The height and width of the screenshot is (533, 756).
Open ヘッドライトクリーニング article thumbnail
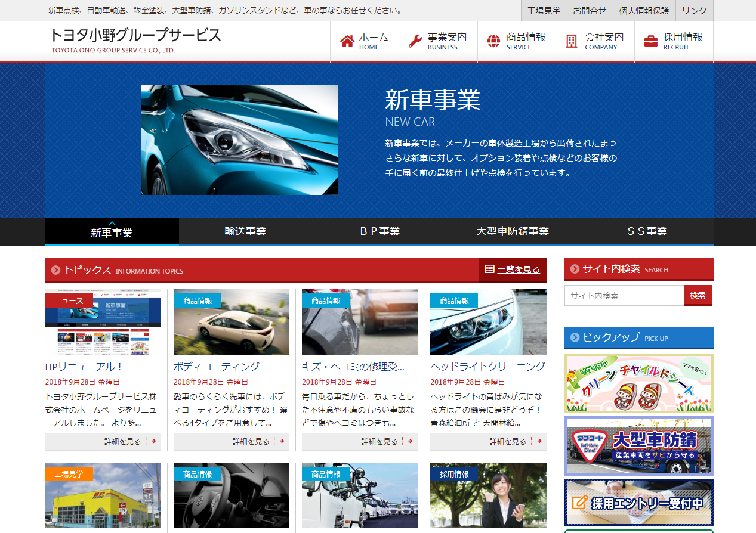point(488,322)
